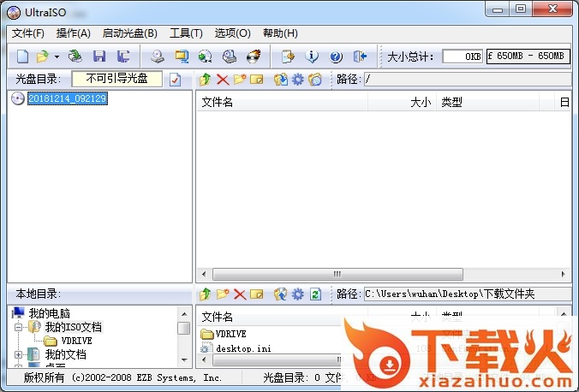
Task: Click the 不可引导光盘 button
Action: pos(116,79)
